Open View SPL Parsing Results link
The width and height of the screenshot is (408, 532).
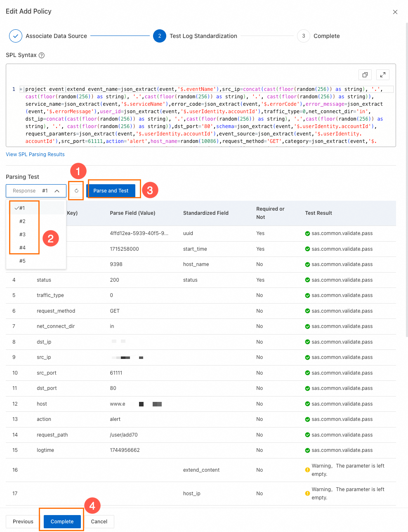[35, 154]
